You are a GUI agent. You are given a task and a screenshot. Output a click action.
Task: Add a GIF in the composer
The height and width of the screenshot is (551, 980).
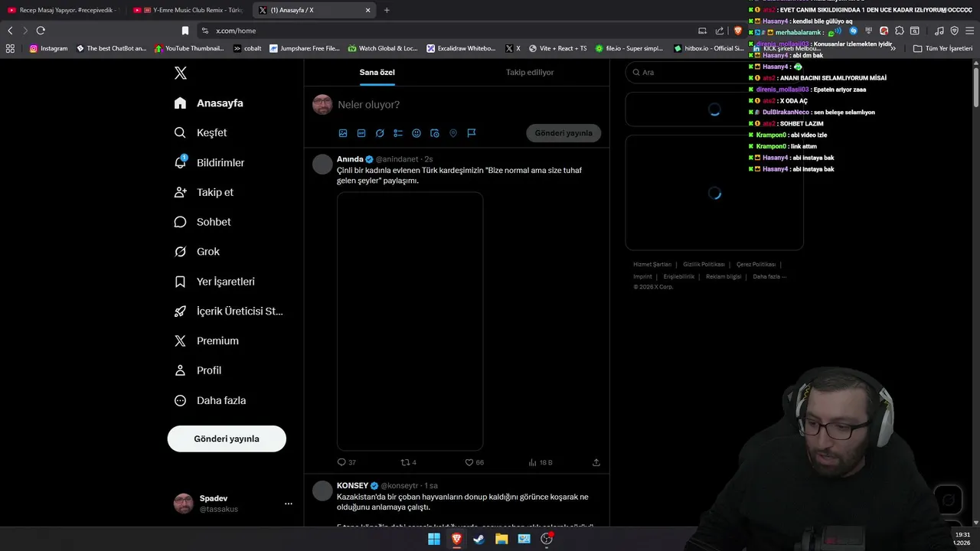361,133
